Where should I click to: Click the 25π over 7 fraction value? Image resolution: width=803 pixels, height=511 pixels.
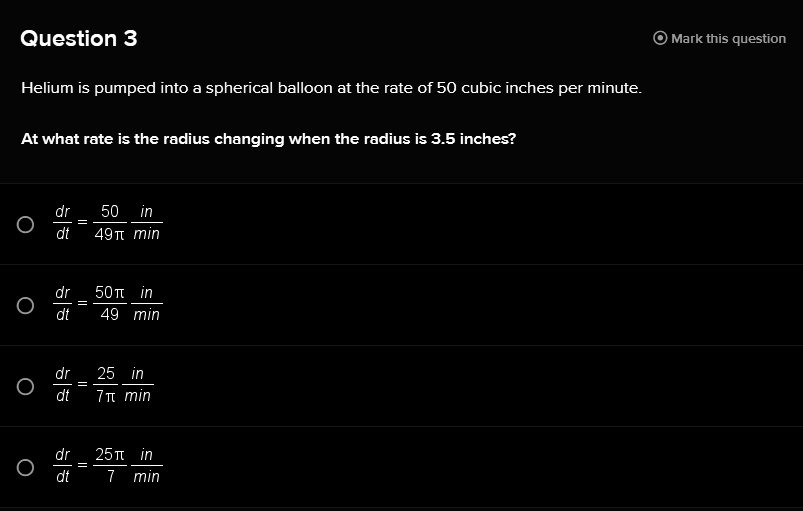[109, 466]
